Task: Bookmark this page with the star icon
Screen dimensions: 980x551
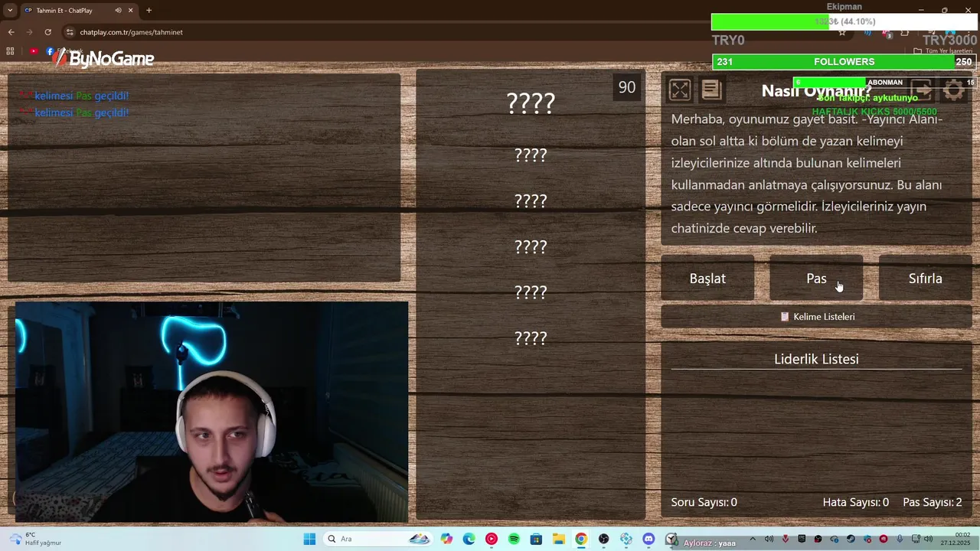Action: [x=842, y=32]
